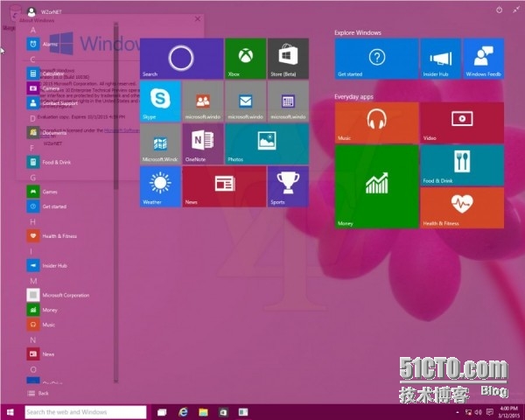This screenshot has width=525, height=420.
Task: Click the Search the web and Windows box
Action: (86, 412)
